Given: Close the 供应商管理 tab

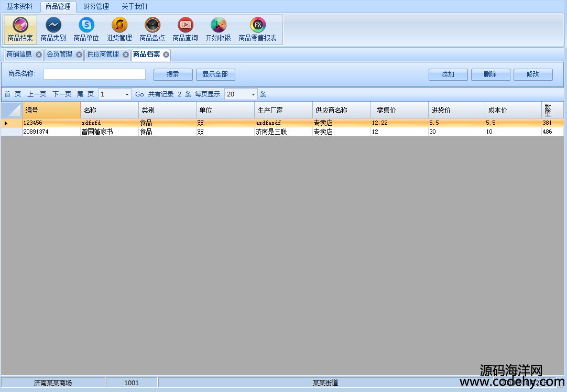Looking at the screenshot, I should point(126,55).
